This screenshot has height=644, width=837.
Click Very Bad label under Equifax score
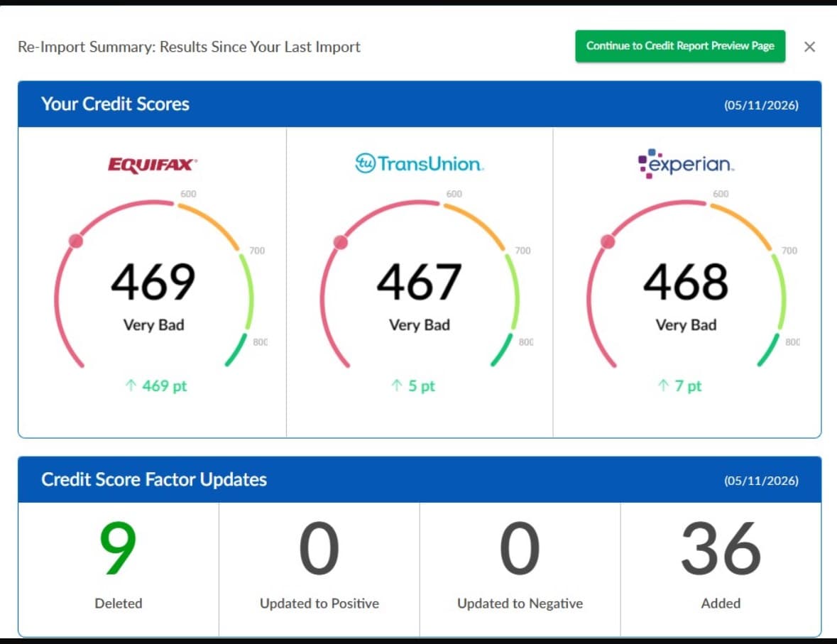(x=154, y=324)
